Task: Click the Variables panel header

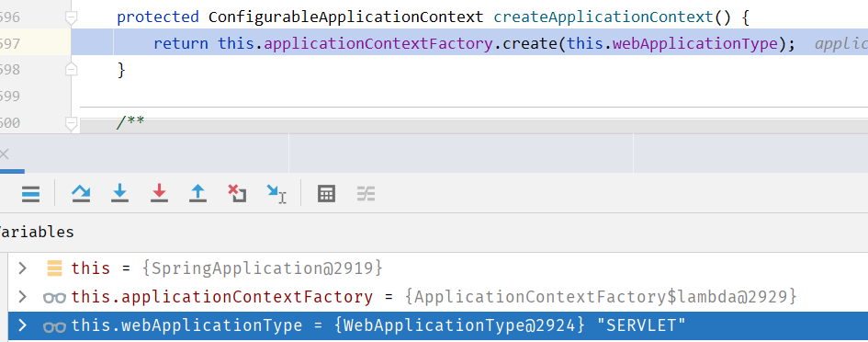Action: (37, 232)
